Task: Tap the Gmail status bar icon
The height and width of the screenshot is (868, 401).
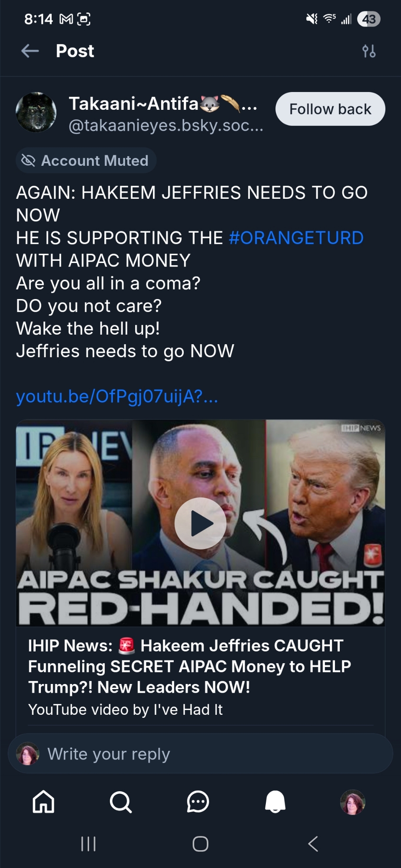Action: click(x=66, y=19)
